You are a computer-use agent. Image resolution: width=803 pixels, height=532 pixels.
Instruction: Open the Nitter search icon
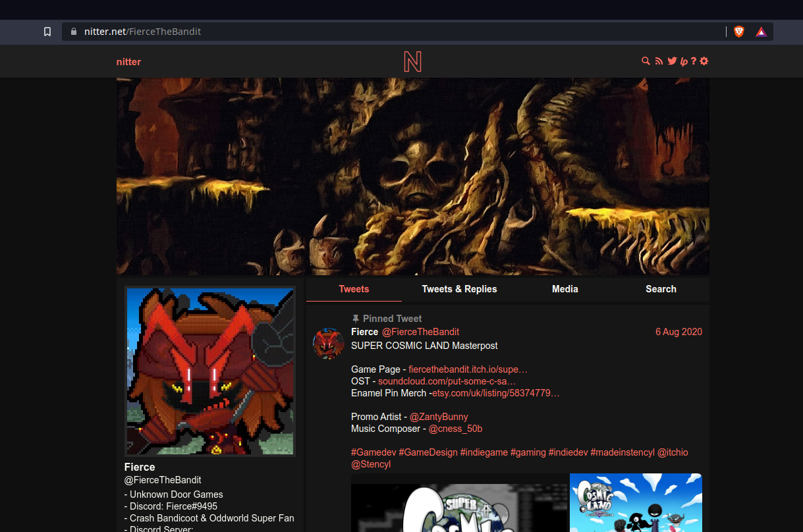click(646, 61)
